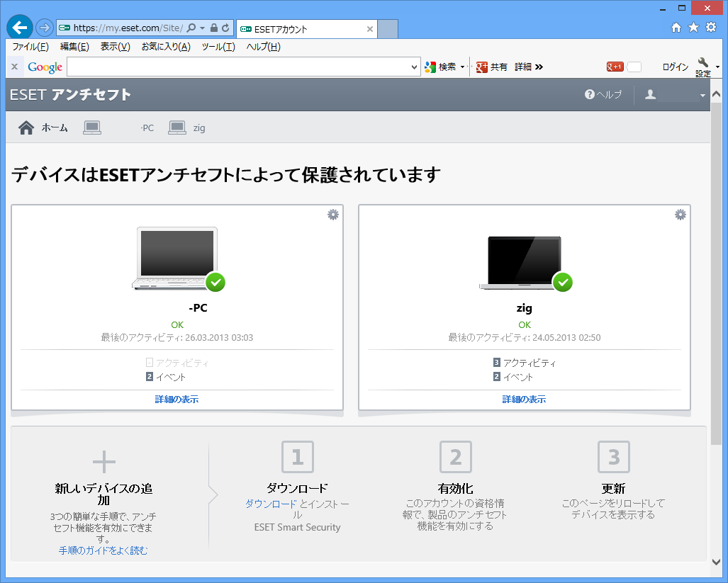
Task: Click the ホーム house icon
Action: [x=26, y=128]
